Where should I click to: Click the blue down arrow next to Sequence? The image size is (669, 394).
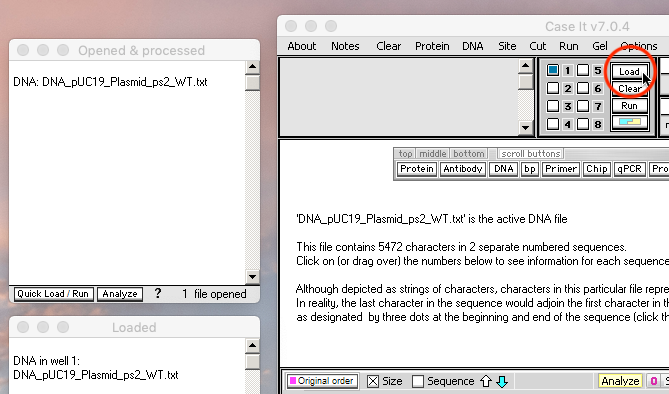(x=502, y=381)
